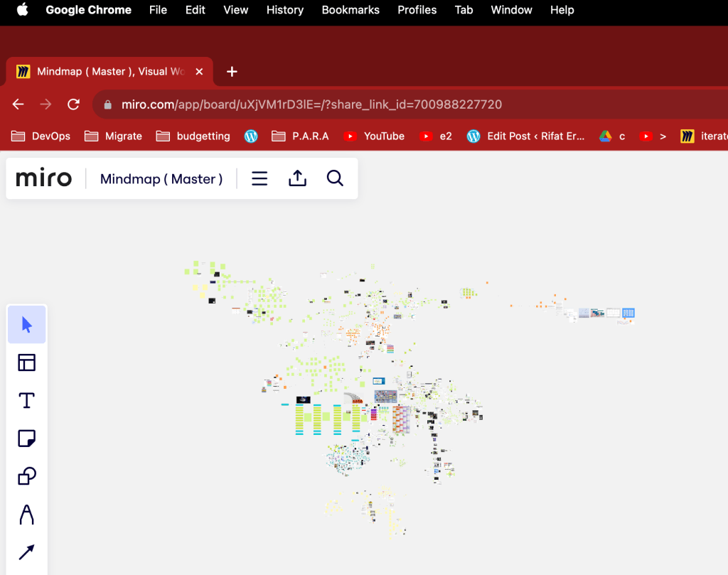Open the Miro iterat bookmark
This screenshot has height=575, width=728.
[704, 136]
